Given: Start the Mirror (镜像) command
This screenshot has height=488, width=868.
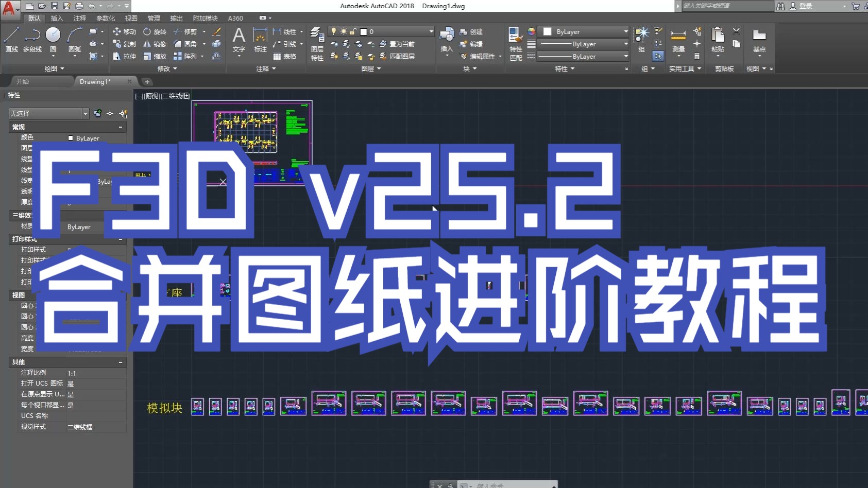Looking at the screenshot, I should click(155, 44).
